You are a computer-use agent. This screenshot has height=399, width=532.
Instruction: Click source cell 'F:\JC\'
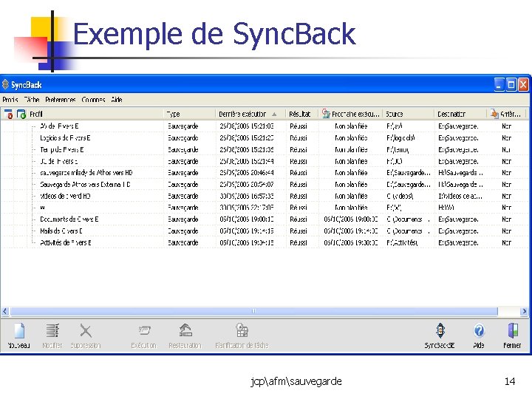[x=395, y=162]
